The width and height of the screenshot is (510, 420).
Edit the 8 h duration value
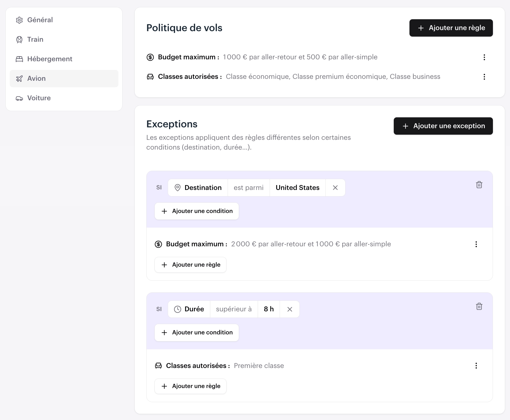pyautogui.click(x=269, y=309)
